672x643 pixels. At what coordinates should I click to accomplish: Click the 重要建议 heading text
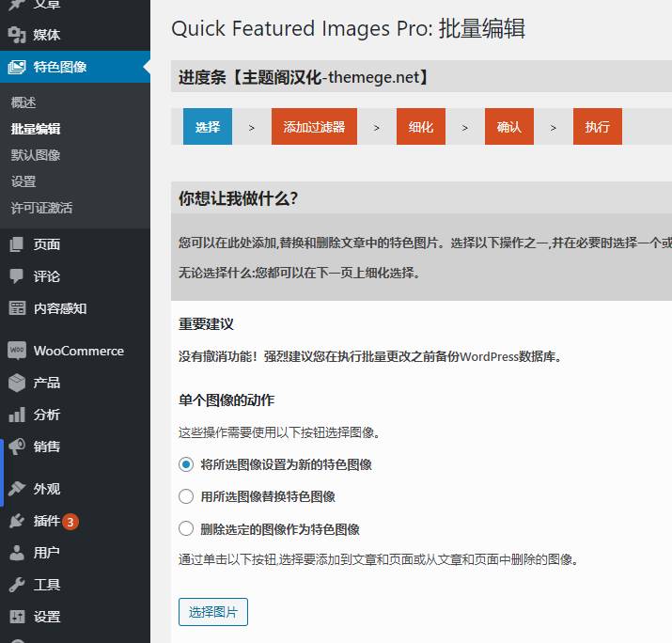pyautogui.click(x=206, y=323)
